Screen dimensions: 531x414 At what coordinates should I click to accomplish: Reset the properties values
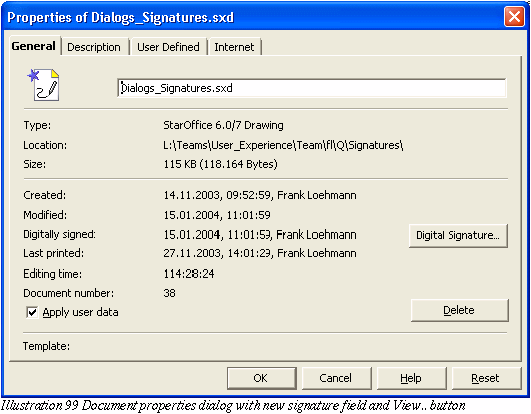click(486, 378)
